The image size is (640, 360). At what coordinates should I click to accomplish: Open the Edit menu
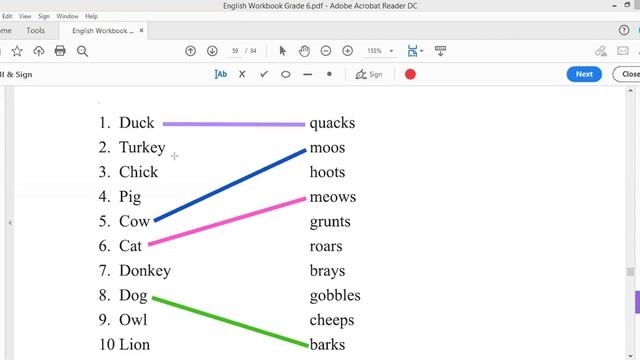7,16
